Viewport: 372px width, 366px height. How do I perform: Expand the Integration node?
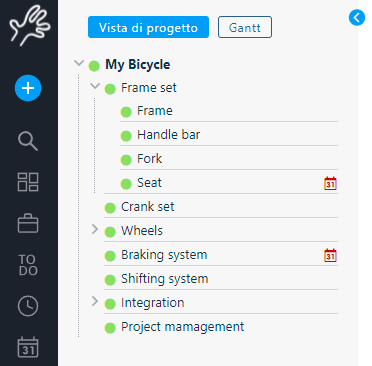tap(95, 301)
